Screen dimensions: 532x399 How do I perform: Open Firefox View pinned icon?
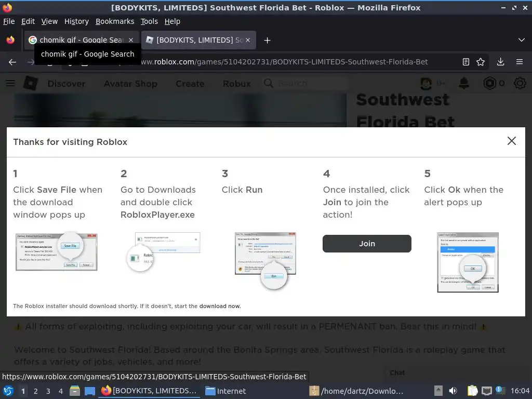pyautogui.click(x=10, y=40)
